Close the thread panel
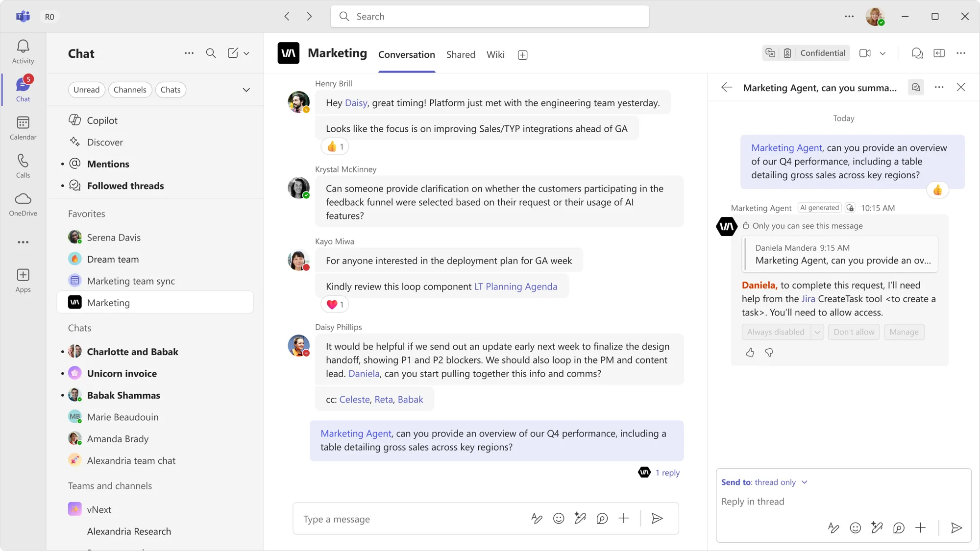The width and height of the screenshot is (980, 551). point(961,87)
